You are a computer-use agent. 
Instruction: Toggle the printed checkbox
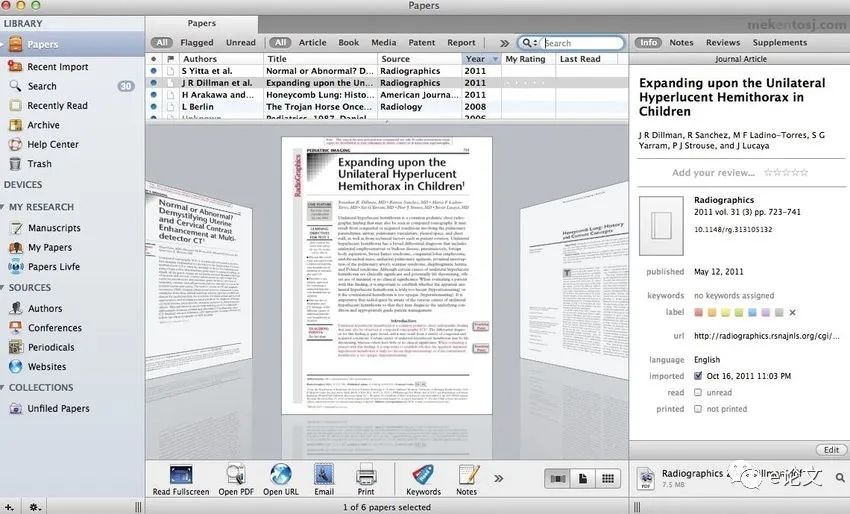[698, 409]
